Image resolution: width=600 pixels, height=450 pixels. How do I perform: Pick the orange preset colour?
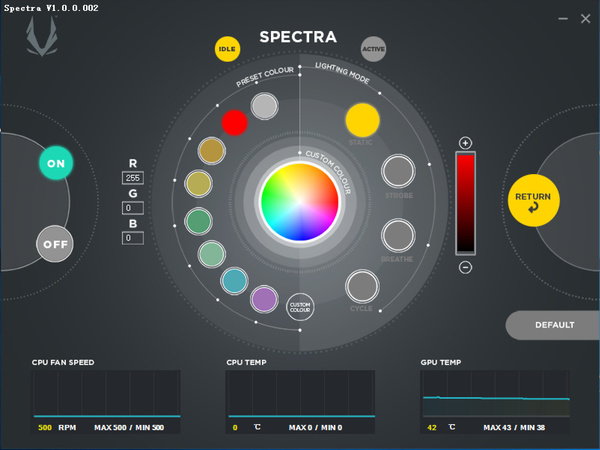212,151
